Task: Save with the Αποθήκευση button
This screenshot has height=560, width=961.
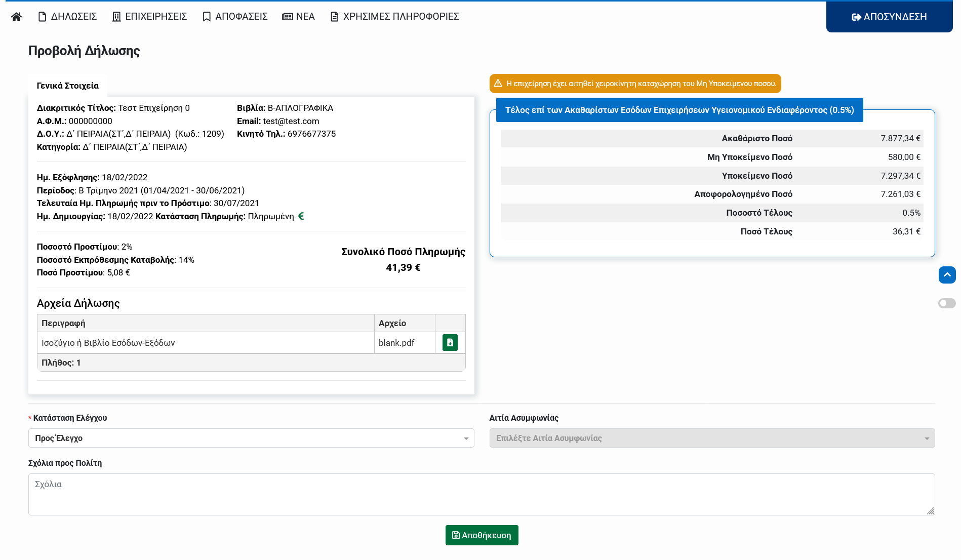Action: [x=482, y=535]
